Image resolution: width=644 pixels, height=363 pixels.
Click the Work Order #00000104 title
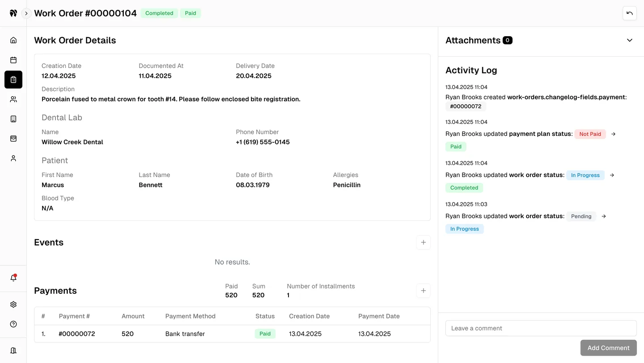pyautogui.click(x=85, y=13)
